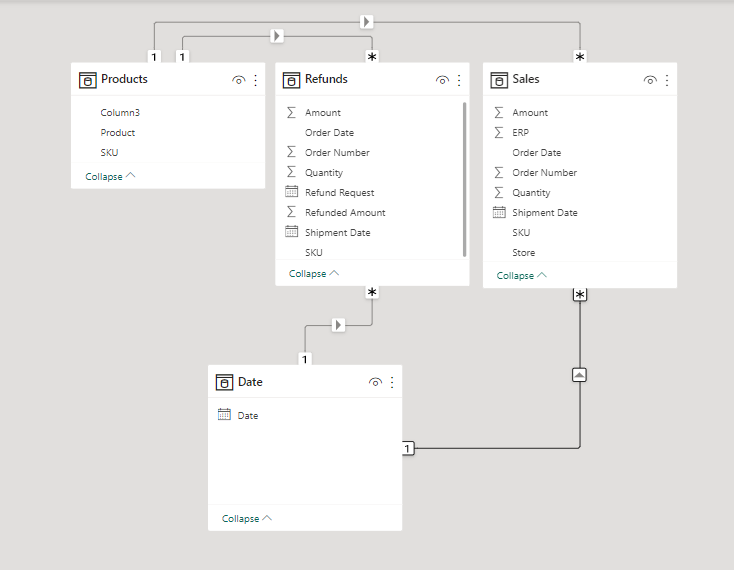The height and width of the screenshot is (570, 734).
Task: Select ERP field name in Sales table
Action: pos(521,132)
